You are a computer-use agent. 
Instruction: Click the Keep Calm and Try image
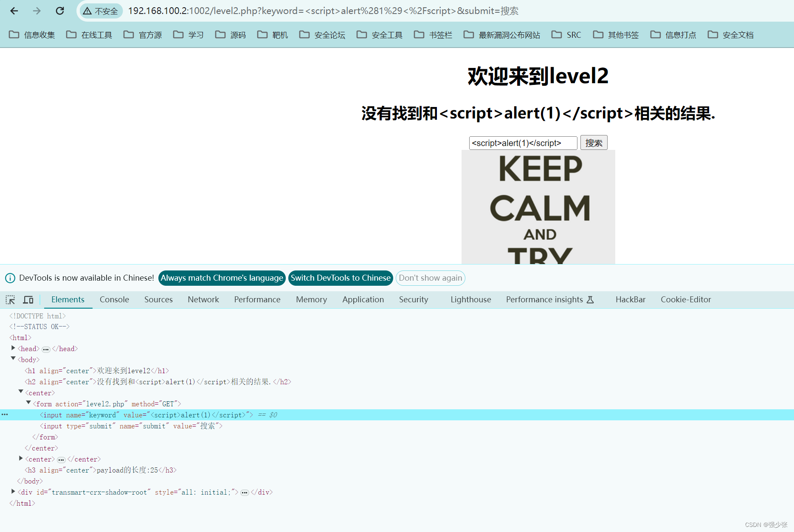pyautogui.click(x=538, y=207)
